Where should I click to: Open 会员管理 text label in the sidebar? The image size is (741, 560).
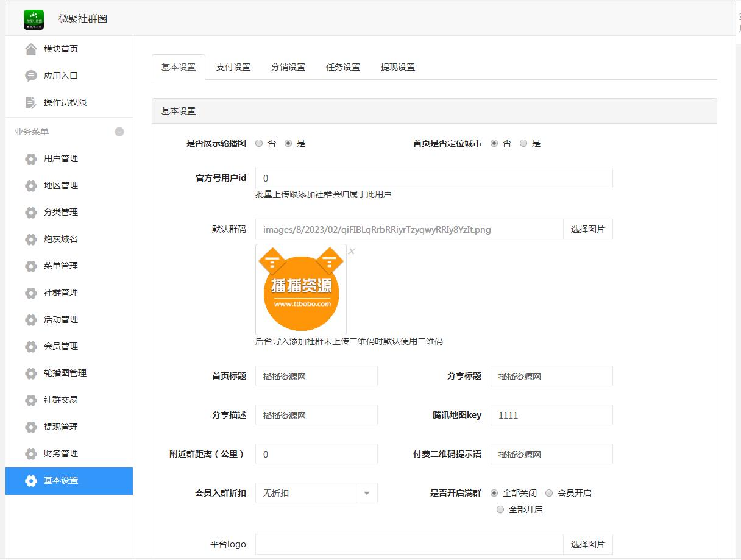(61, 346)
